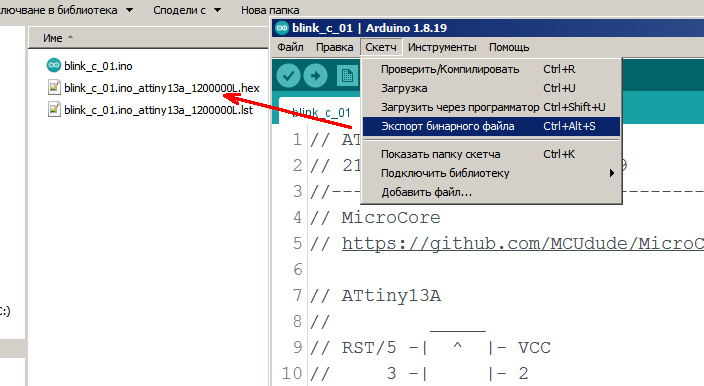Viewport: 704px width, 386px height.
Task: Click the New sketch toolbar icon
Action: pos(348,75)
